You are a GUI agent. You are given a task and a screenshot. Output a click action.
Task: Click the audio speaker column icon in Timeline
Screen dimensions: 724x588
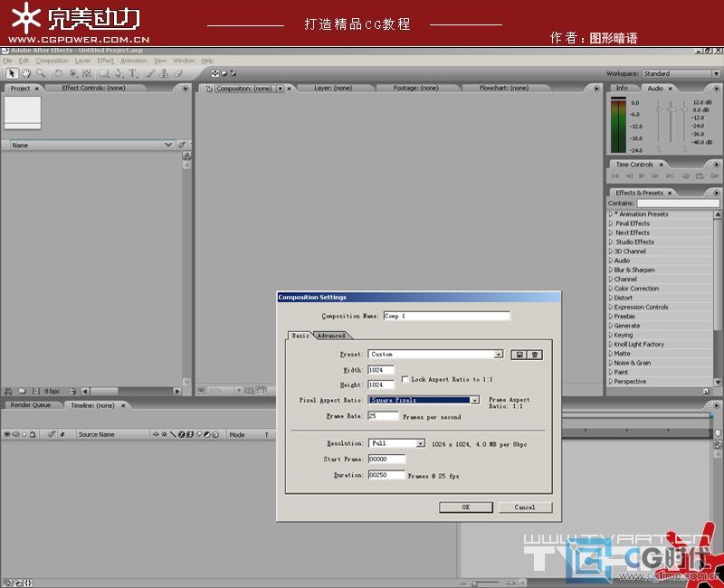[x=15, y=434]
